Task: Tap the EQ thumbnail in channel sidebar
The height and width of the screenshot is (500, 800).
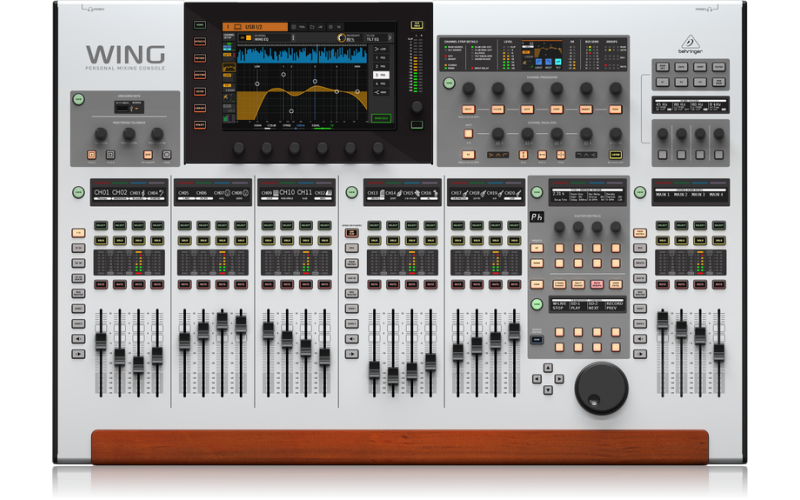Action: (229, 67)
